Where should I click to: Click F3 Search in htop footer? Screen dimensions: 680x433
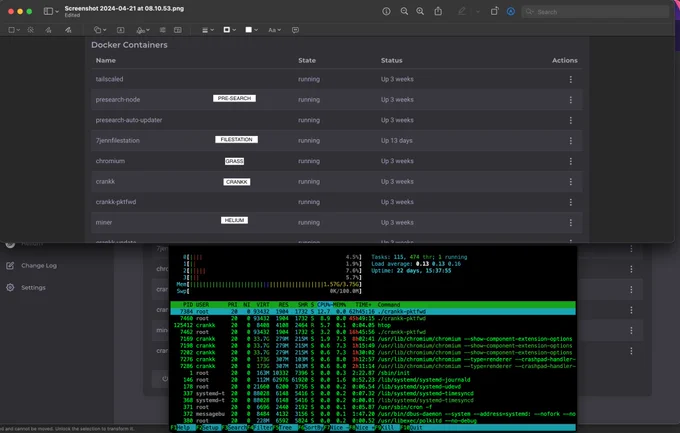pyautogui.click(x=235, y=428)
